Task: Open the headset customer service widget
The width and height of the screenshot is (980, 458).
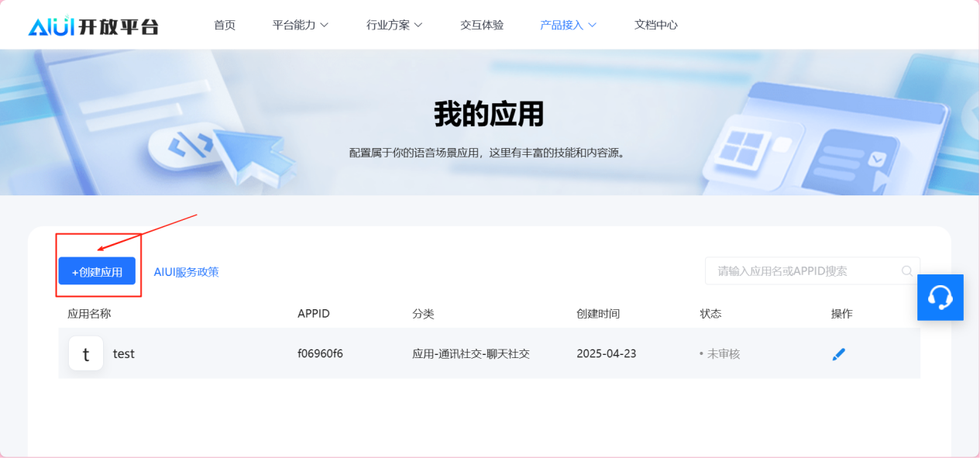Action: (940, 298)
